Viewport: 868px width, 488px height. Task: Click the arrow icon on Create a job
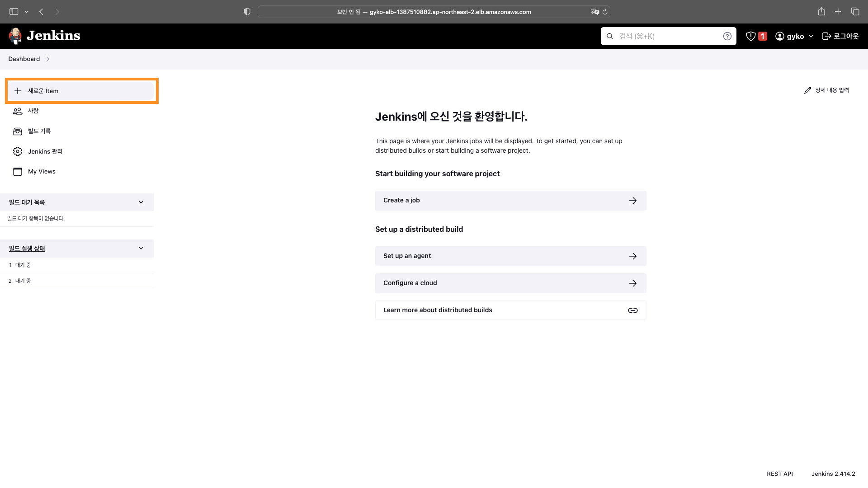(633, 201)
